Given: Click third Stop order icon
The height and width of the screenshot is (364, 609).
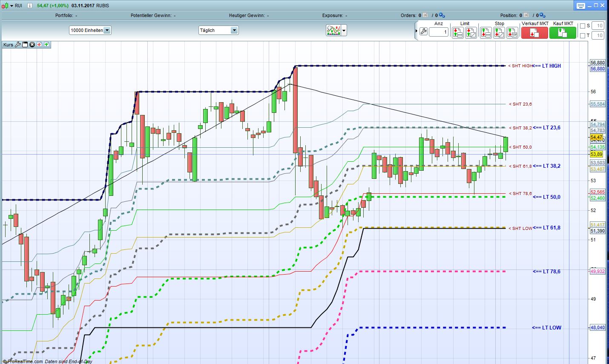Looking at the screenshot, I should (512, 32).
